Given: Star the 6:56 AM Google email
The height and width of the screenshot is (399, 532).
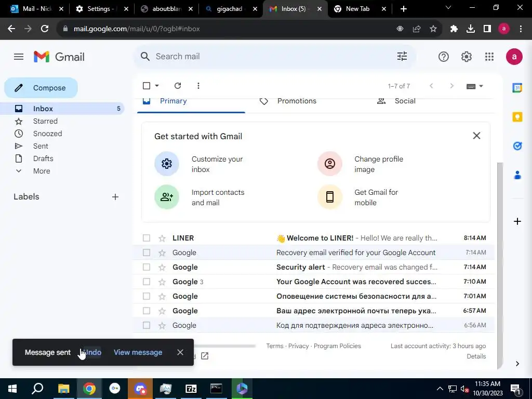Looking at the screenshot, I should click(x=162, y=326).
